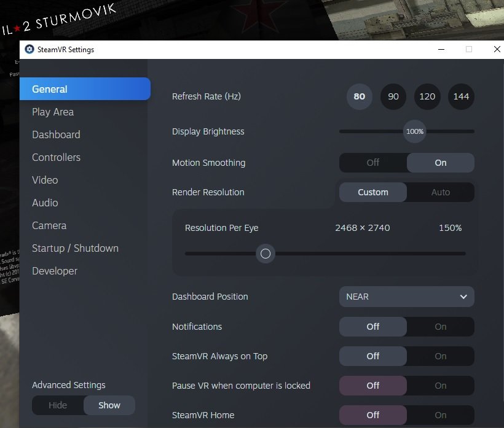
Task: Open the Audio settings tab
Action: pyautogui.click(x=45, y=203)
